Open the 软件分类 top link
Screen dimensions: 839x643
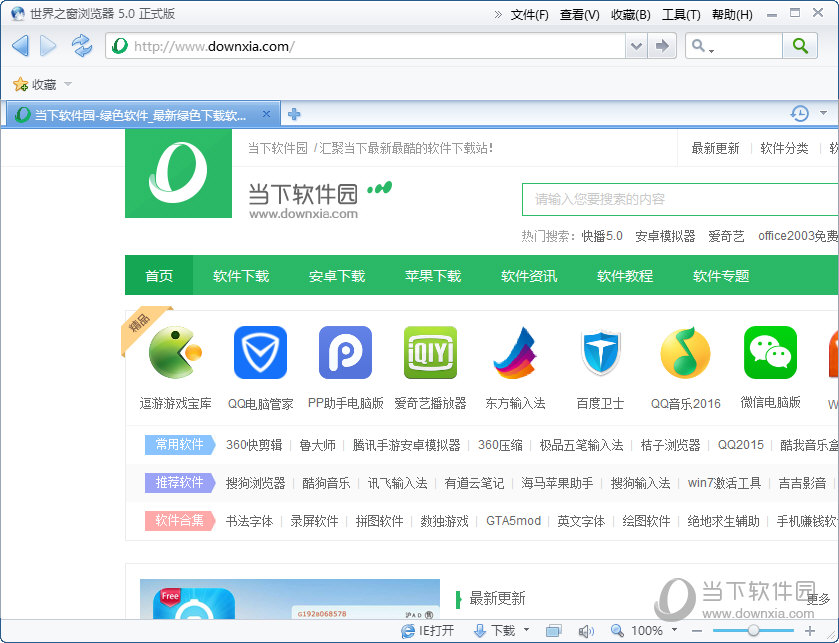pos(784,148)
